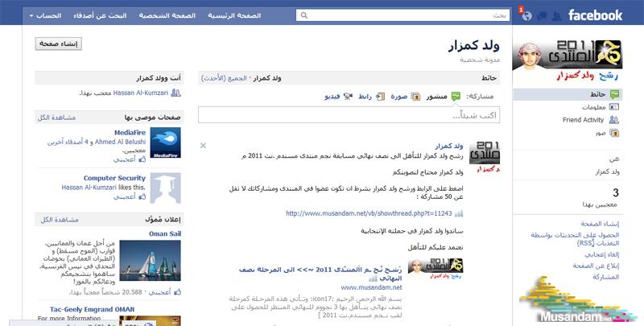Click the المشاركة (share) sidebar link
The height and width of the screenshot is (326, 644).
(x=605, y=277)
